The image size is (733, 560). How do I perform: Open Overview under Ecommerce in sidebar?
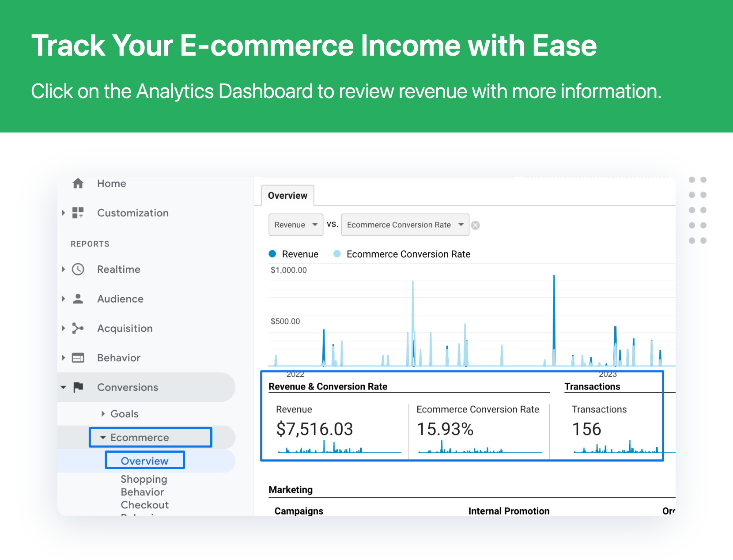(x=144, y=461)
